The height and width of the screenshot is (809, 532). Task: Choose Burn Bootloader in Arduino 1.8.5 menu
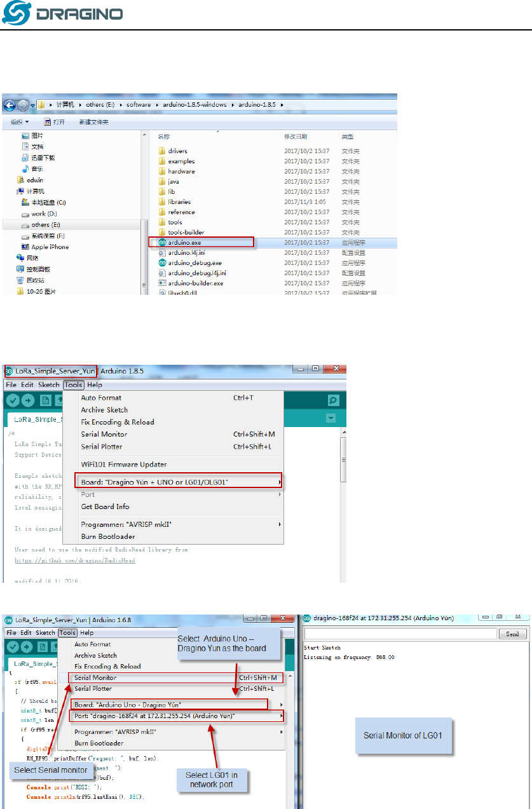tap(173, 536)
